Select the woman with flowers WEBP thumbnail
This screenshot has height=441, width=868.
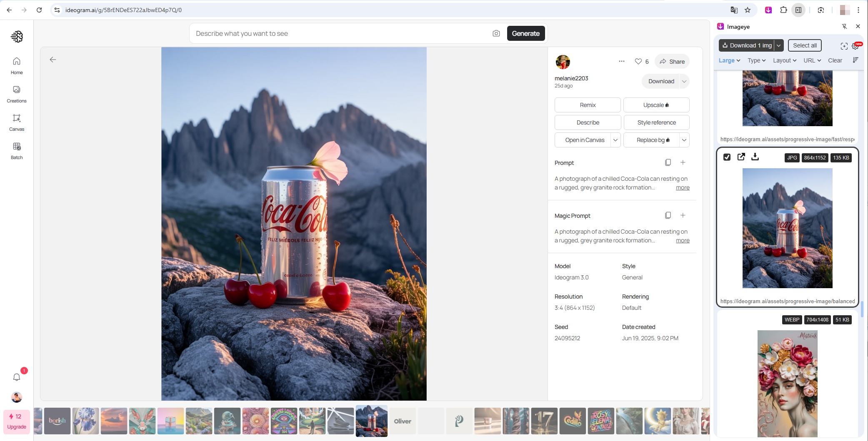tap(787, 383)
